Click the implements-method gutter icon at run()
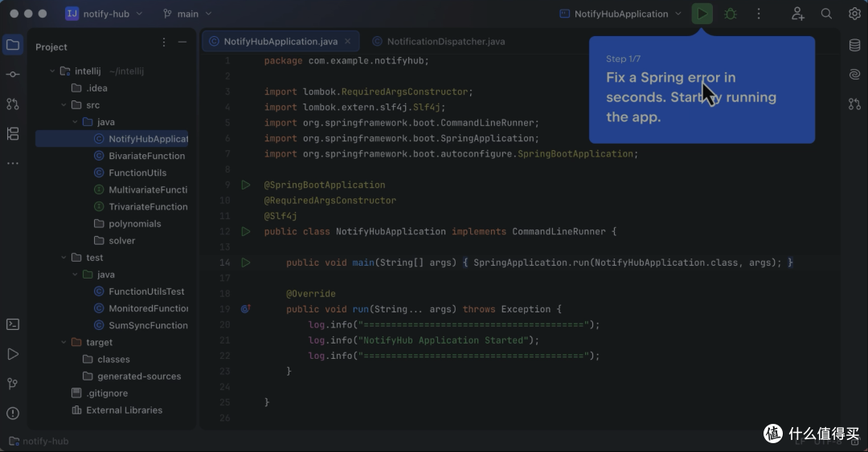868x452 pixels. (246, 309)
